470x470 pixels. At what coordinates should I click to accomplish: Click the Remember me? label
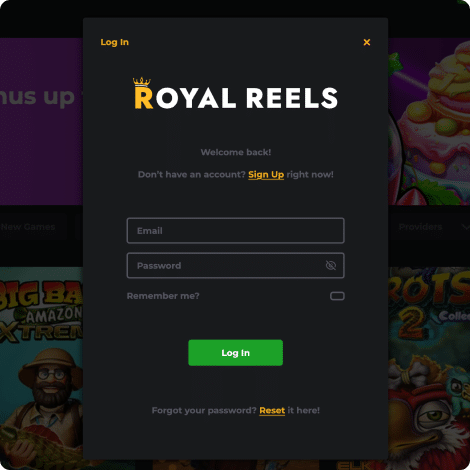tap(163, 296)
